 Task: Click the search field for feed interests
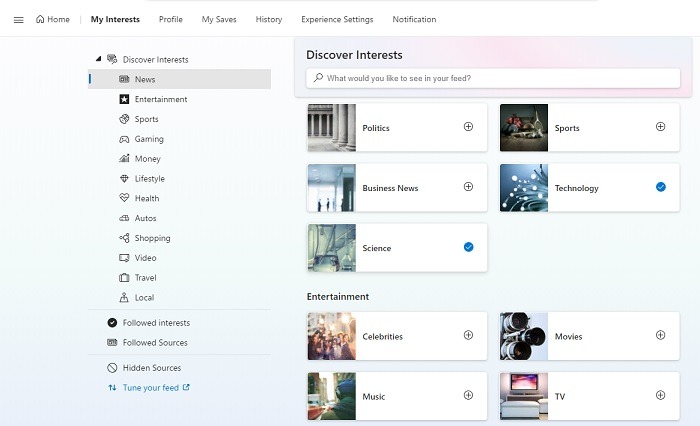tap(493, 78)
